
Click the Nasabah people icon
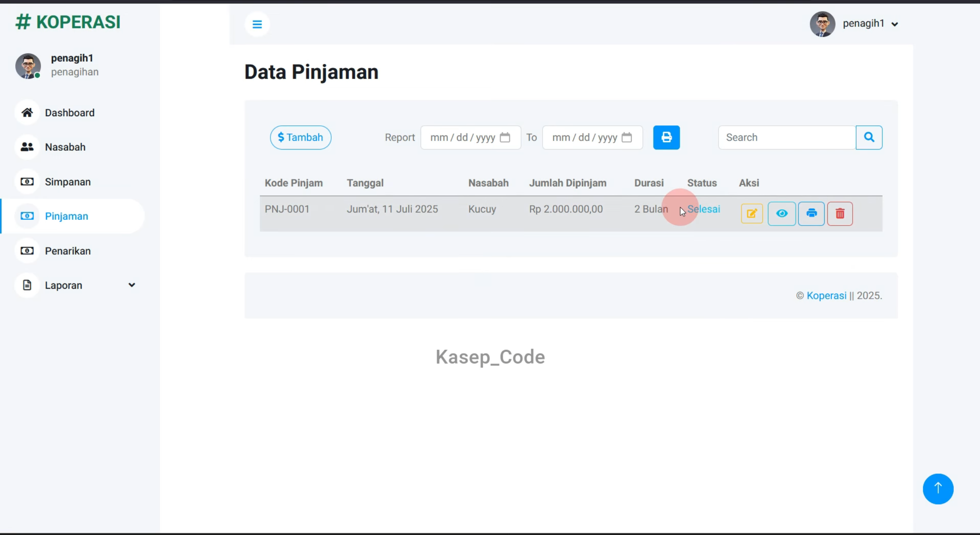pyautogui.click(x=27, y=147)
